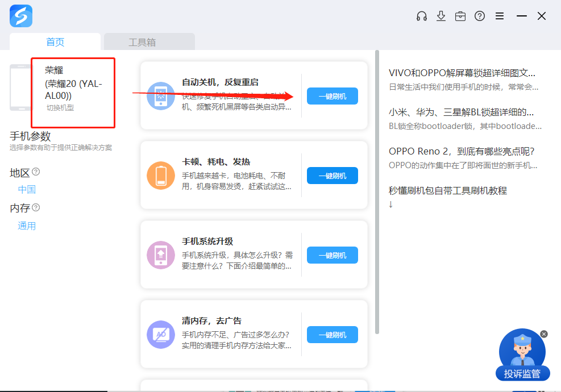Open customer service headset icon

pyautogui.click(x=422, y=16)
